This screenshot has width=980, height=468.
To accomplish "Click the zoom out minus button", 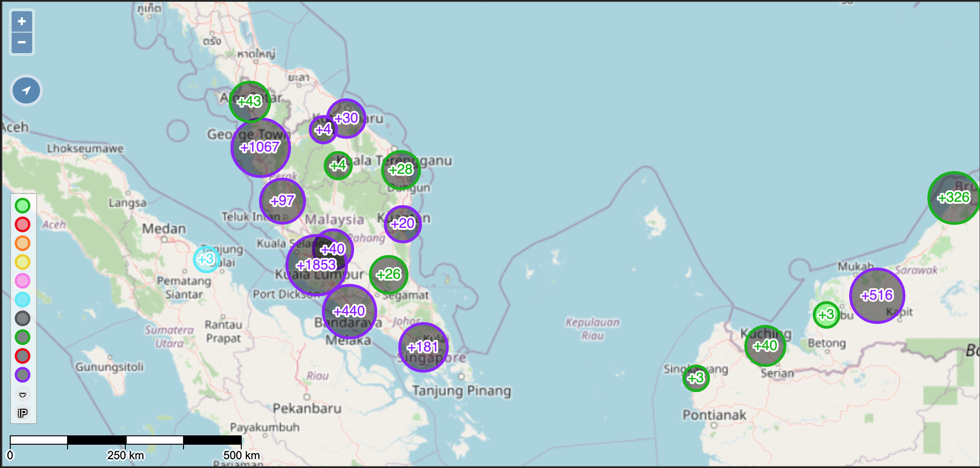I will [22, 42].
